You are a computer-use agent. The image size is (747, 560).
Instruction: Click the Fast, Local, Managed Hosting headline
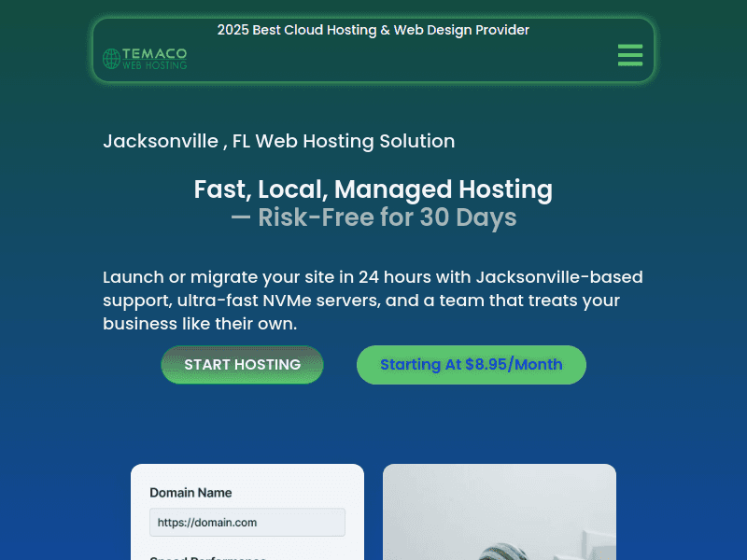coord(373,189)
